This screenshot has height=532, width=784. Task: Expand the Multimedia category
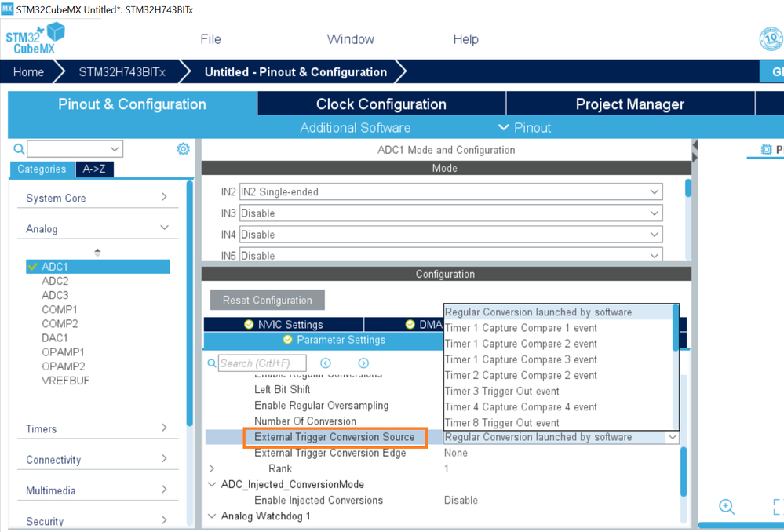(97, 490)
